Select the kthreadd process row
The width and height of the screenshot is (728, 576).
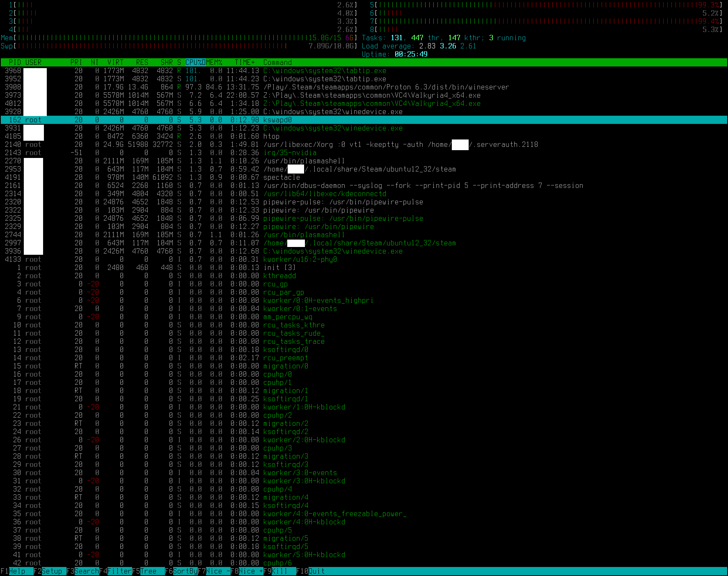tap(364, 276)
